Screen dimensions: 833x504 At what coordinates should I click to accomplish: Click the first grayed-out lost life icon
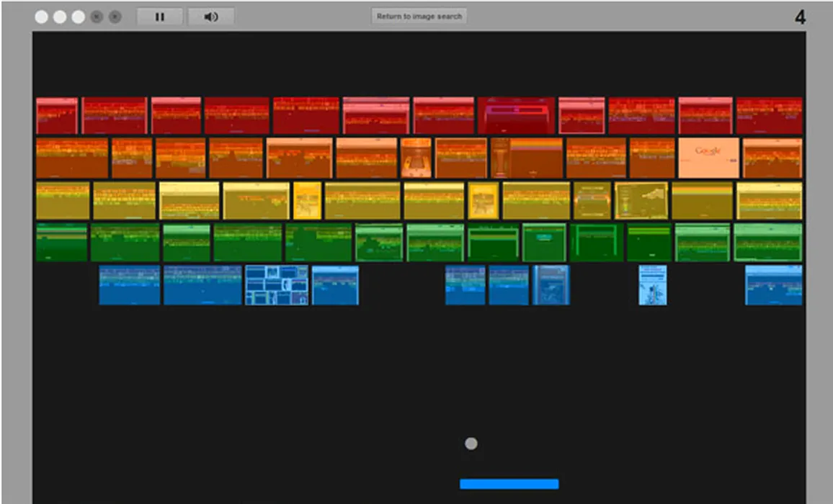click(97, 17)
